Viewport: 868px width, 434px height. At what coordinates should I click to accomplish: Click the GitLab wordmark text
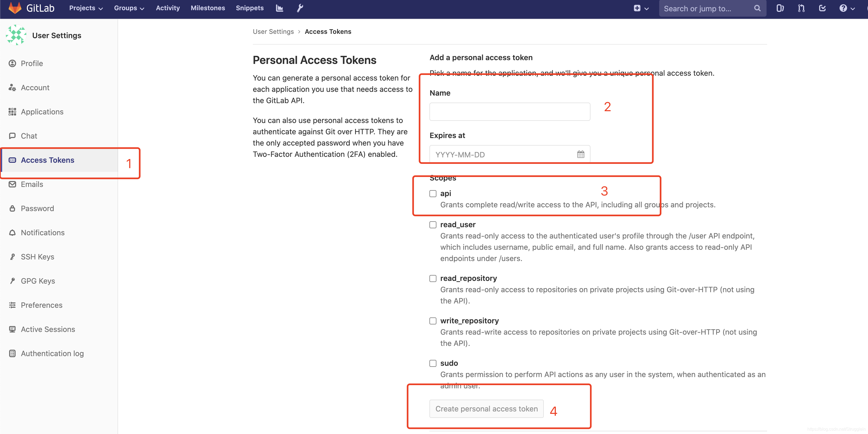click(41, 8)
